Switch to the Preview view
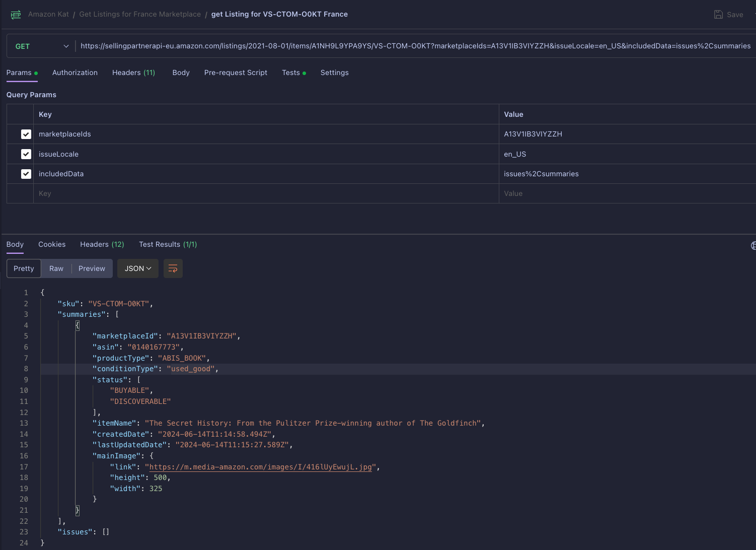This screenshot has width=756, height=550. [92, 268]
